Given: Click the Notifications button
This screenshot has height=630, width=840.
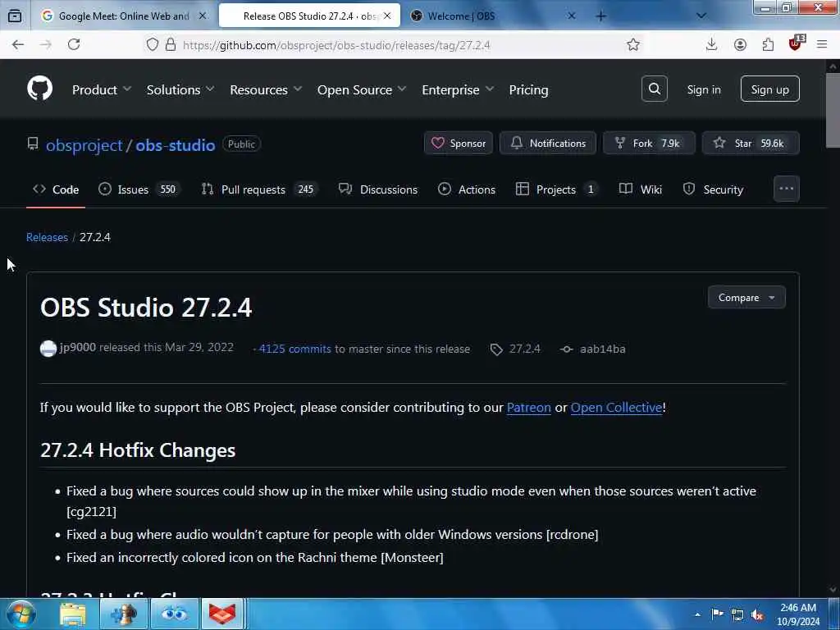Looking at the screenshot, I should tap(548, 143).
